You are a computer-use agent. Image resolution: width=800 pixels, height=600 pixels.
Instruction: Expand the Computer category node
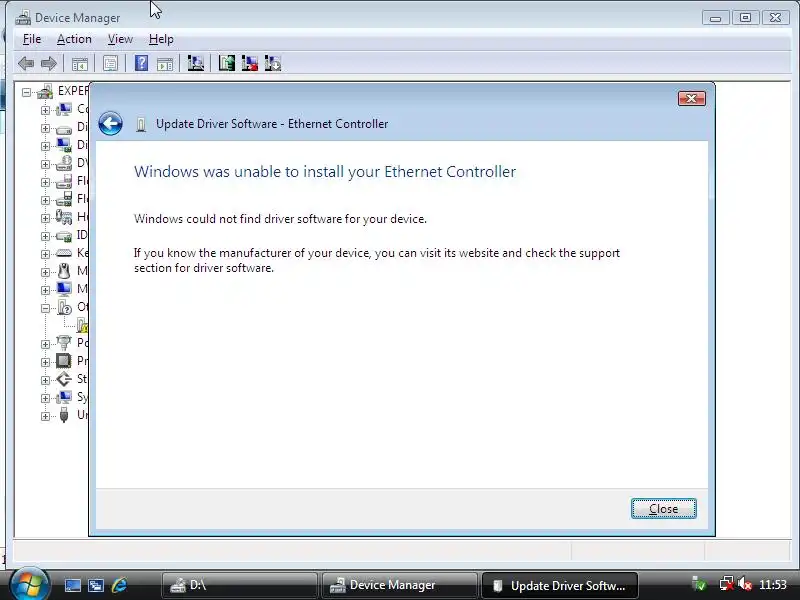point(45,110)
